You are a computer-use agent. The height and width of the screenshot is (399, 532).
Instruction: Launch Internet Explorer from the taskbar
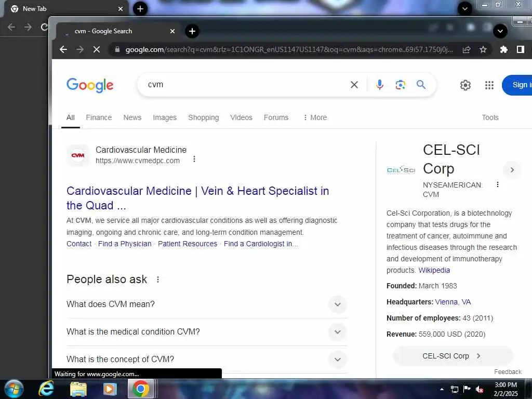pyautogui.click(x=46, y=389)
